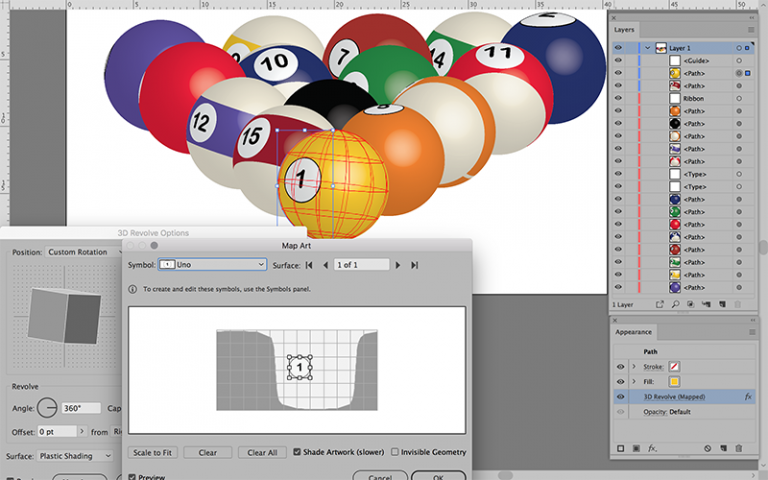
Task: Toggle Stroke visibility in Appearance panel
Action: tap(621, 367)
